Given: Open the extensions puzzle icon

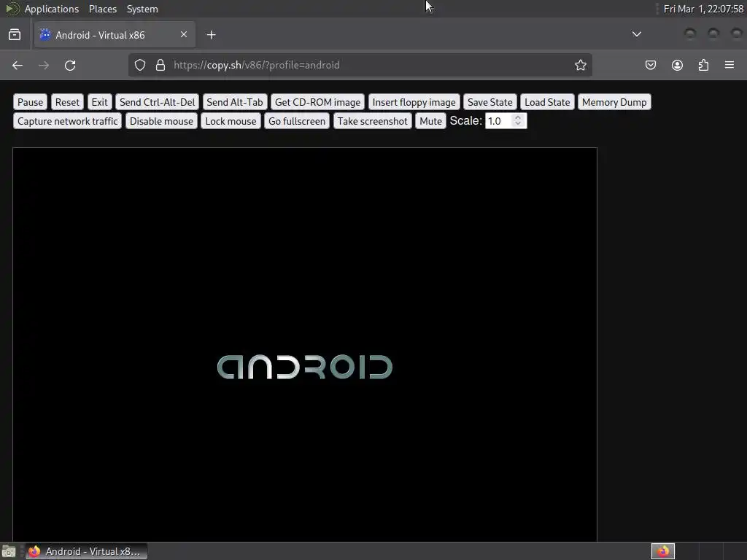Looking at the screenshot, I should [703, 65].
